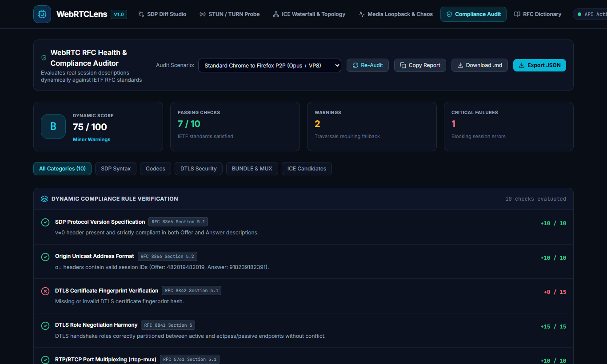
Task: Select the Compliance Audit tab
Action: coord(474,14)
